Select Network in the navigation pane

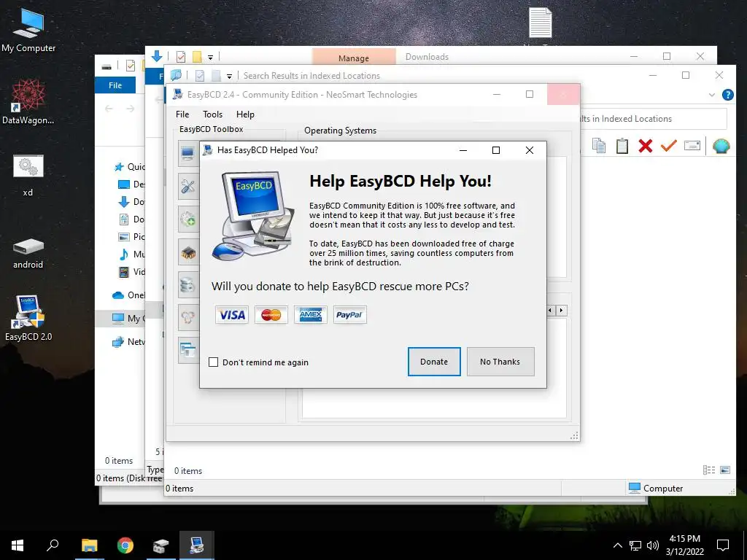(x=128, y=341)
